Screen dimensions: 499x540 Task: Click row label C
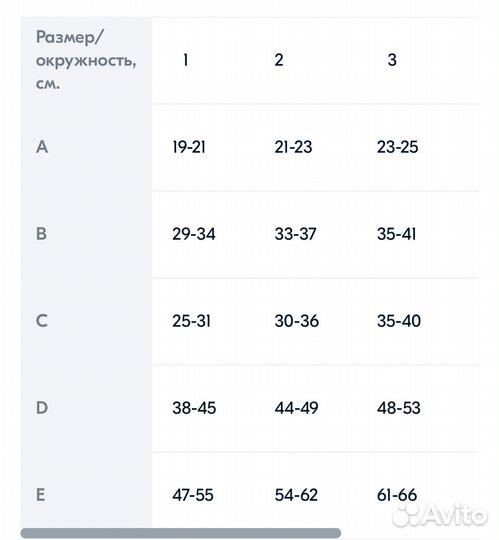point(42,321)
